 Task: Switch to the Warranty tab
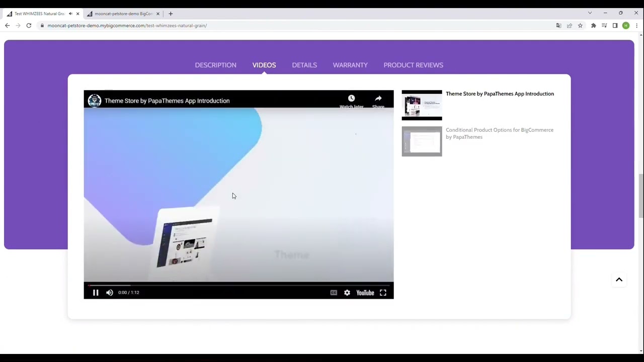(x=350, y=65)
